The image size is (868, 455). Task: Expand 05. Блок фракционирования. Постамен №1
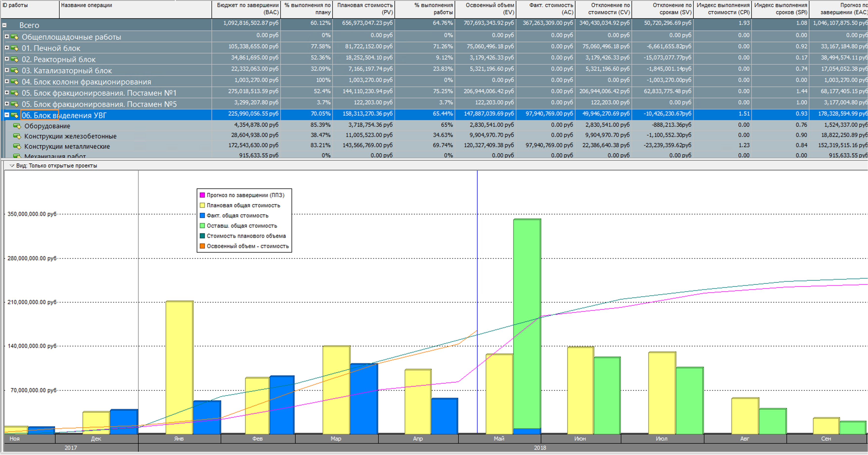coord(7,92)
